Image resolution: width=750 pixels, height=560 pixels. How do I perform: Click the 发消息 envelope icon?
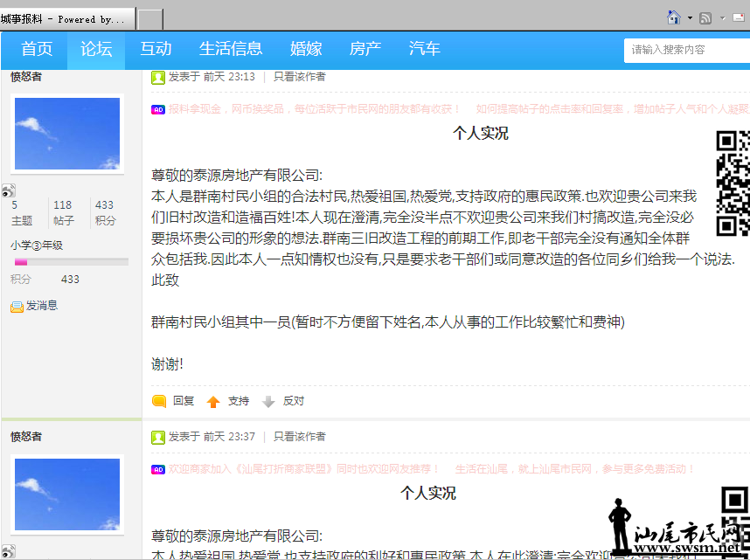(17, 307)
